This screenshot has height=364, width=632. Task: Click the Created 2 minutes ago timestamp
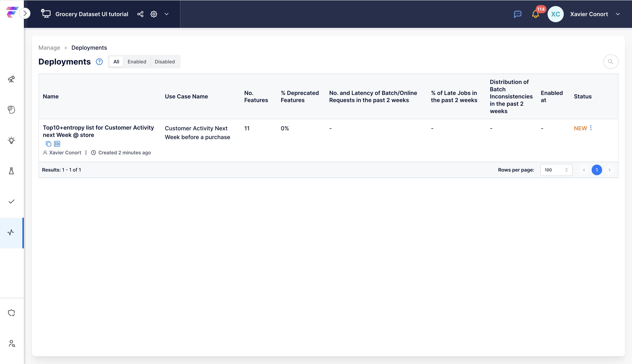tap(124, 152)
